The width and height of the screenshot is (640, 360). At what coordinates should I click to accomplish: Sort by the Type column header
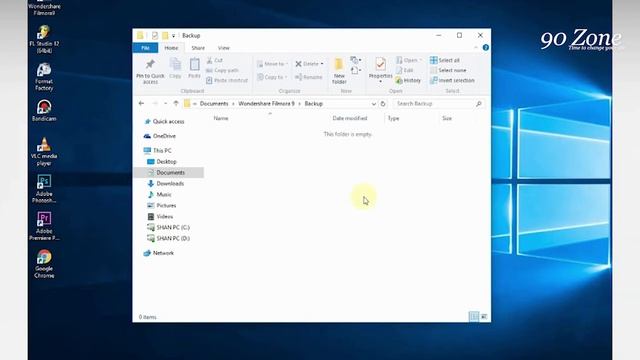pos(393,118)
